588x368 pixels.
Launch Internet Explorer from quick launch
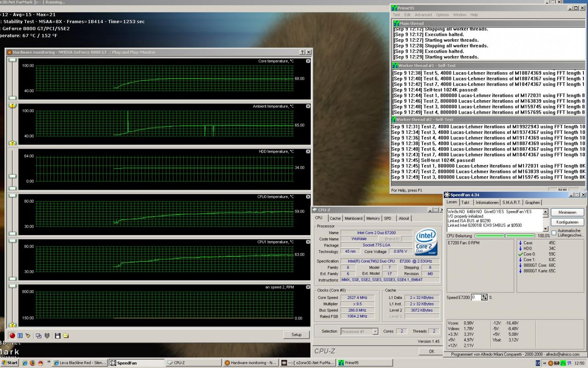pyautogui.click(x=25, y=363)
